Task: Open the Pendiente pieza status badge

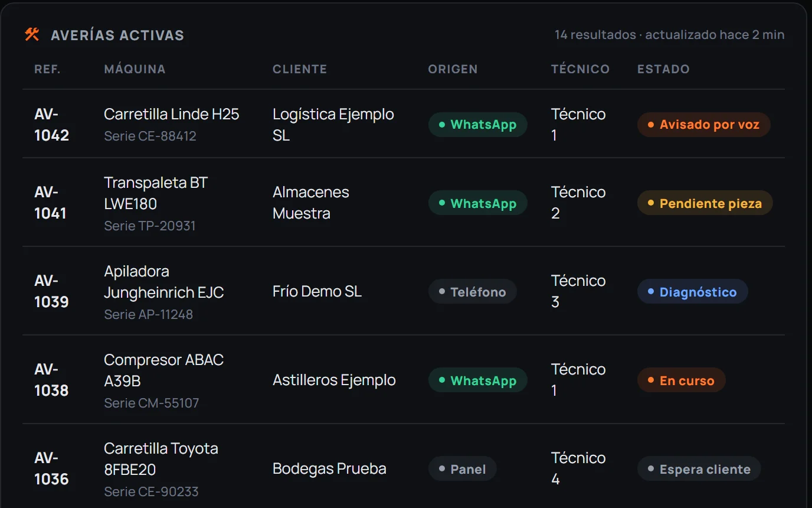Action: pos(705,203)
